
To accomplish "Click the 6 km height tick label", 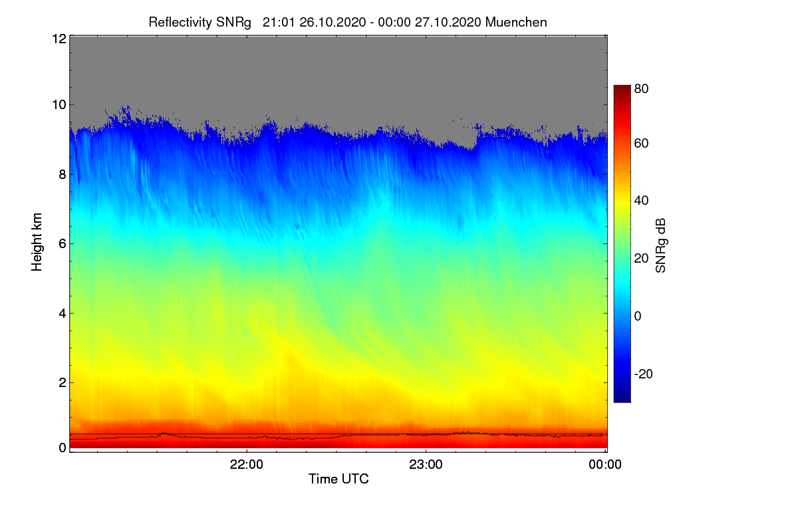I will click(63, 243).
